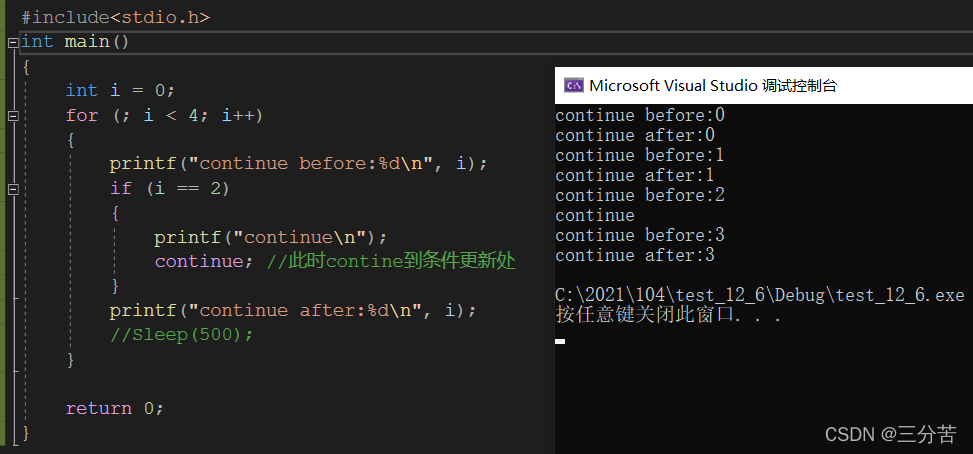Viewport: 973px width, 454px height.
Task: Click the printf continue before code line
Action: 299,164
